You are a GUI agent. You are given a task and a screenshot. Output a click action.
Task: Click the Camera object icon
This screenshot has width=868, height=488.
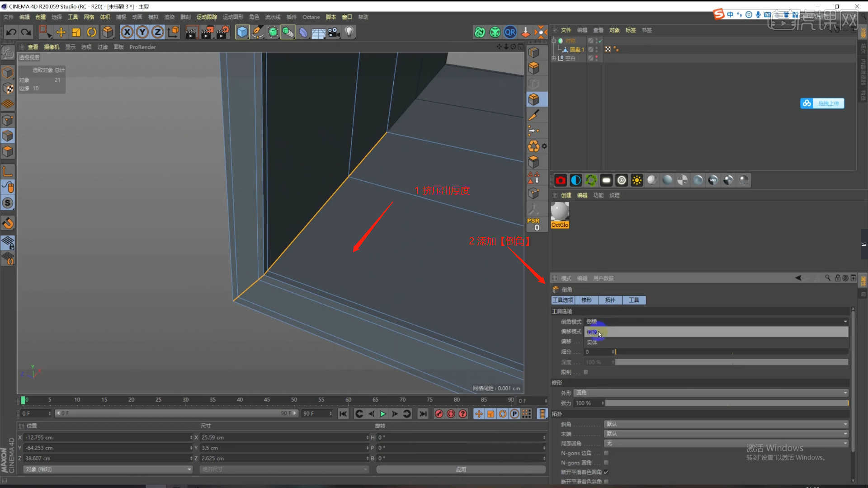(x=334, y=32)
